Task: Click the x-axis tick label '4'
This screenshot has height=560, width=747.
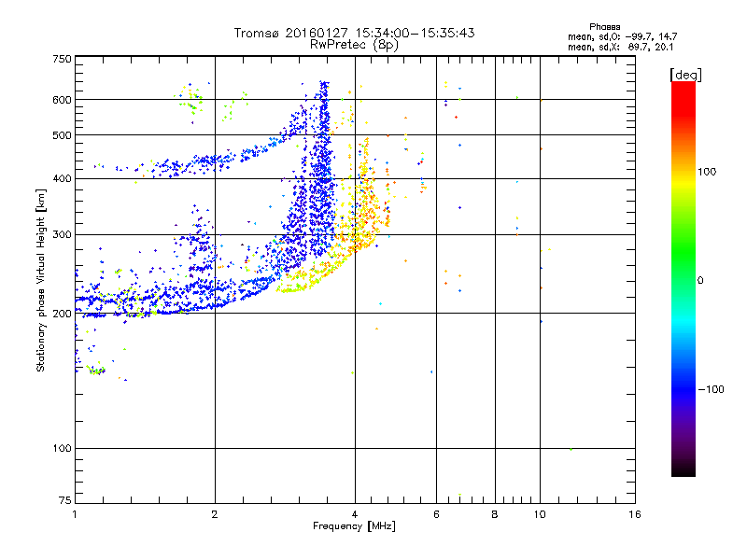Action: coord(355,514)
